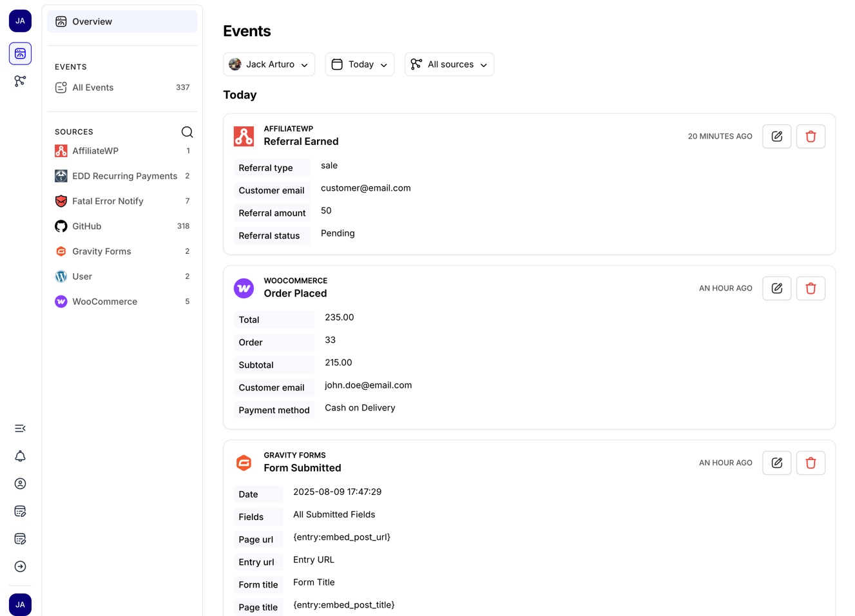Open the All sources filter

click(449, 64)
